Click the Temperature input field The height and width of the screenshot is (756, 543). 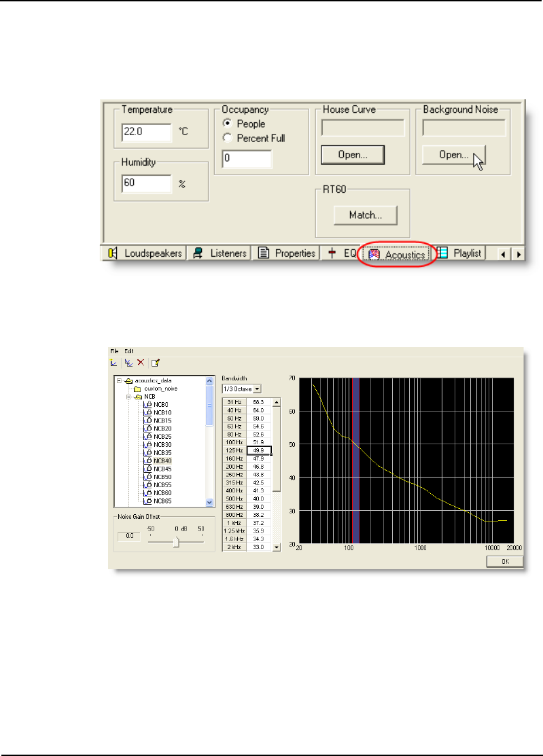[x=147, y=132]
